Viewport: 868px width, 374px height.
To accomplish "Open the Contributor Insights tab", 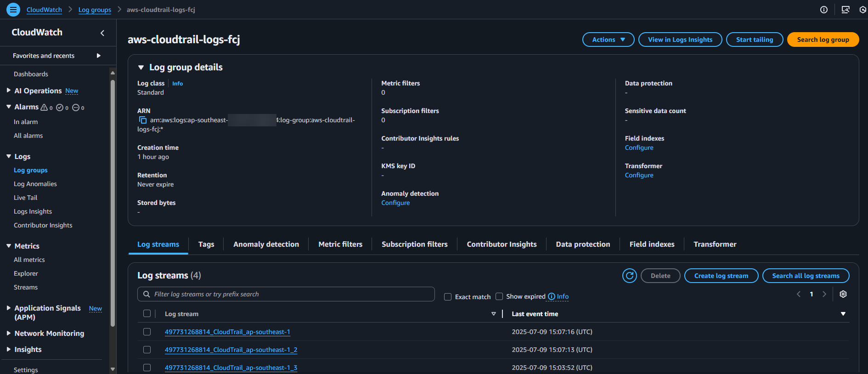I will point(502,244).
